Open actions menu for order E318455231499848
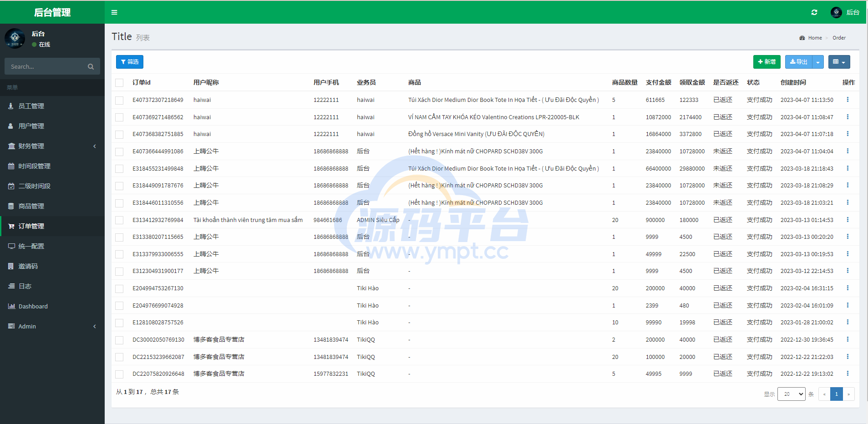 pos(848,168)
